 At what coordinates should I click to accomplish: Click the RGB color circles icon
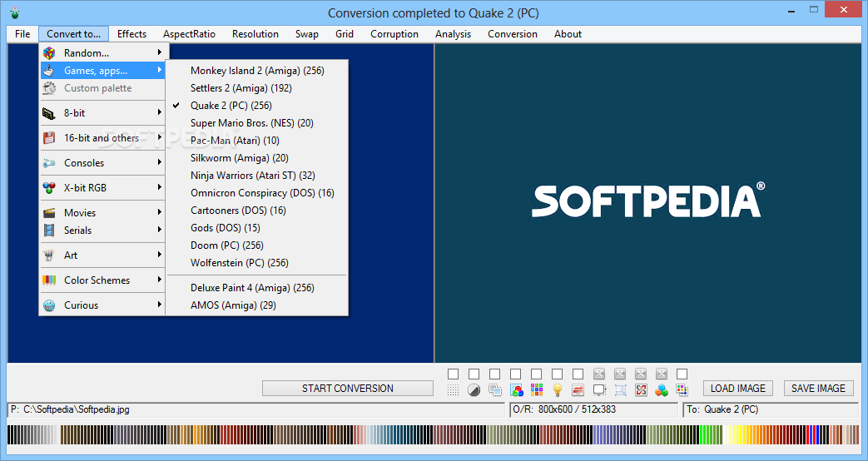[x=516, y=390]
